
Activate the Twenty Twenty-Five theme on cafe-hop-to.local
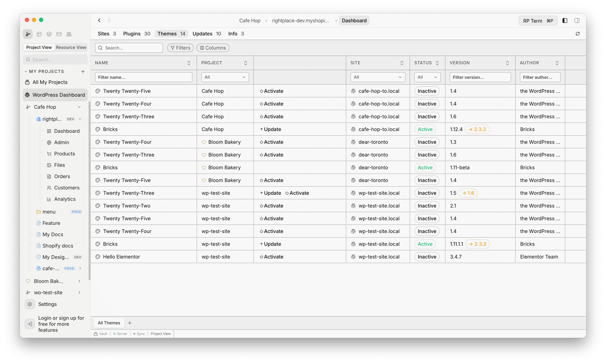click(271, 91)
